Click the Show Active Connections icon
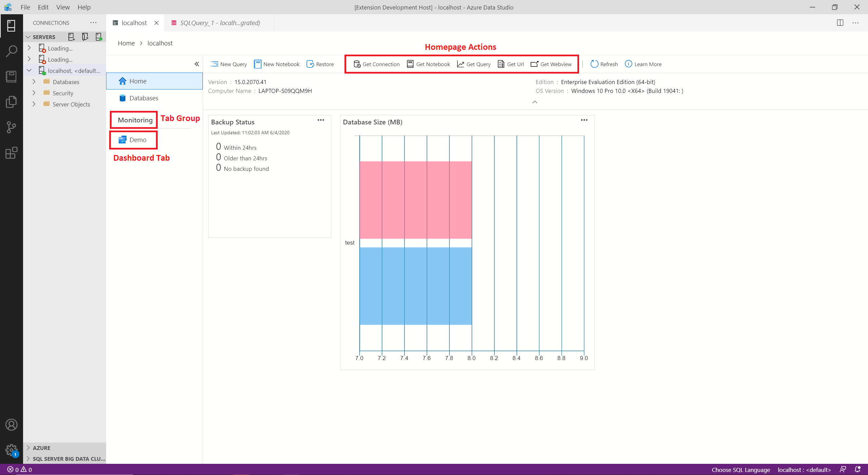The width and height of the screenshot is (868, 475). click(x=99, y=37)
